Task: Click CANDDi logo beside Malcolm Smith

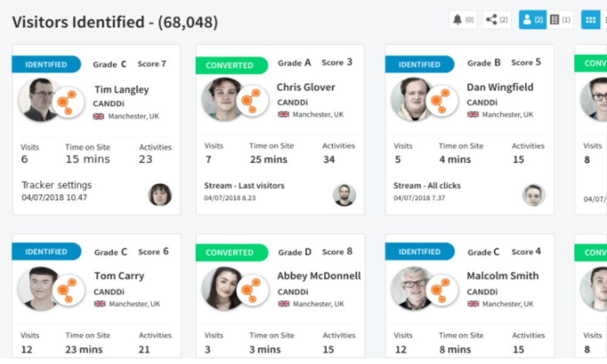Action: [442, 291]
